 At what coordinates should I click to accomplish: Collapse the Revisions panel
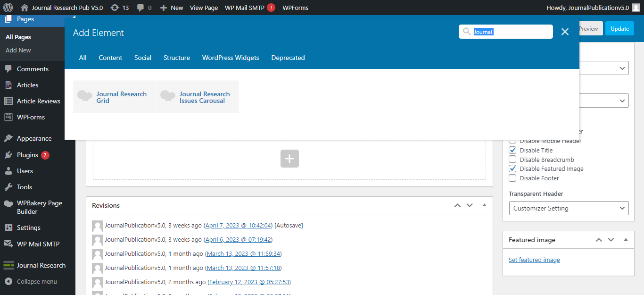(484, 205)
